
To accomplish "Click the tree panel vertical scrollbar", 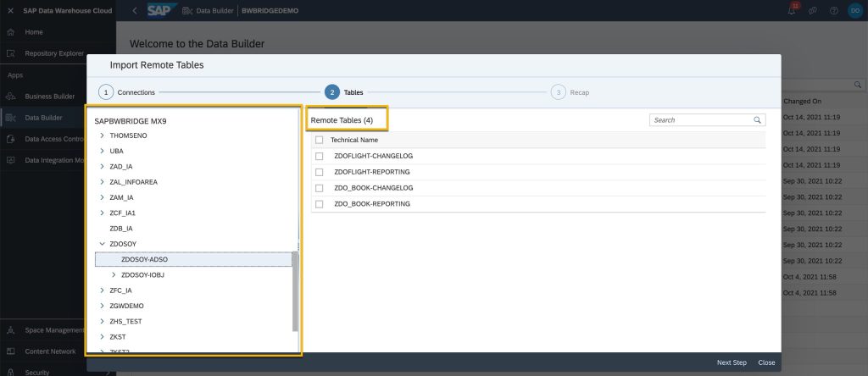I will [296, 290].
